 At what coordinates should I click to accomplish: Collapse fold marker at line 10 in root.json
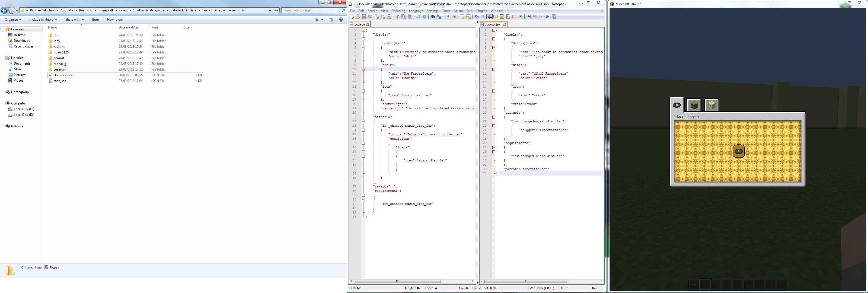[363, 69]
